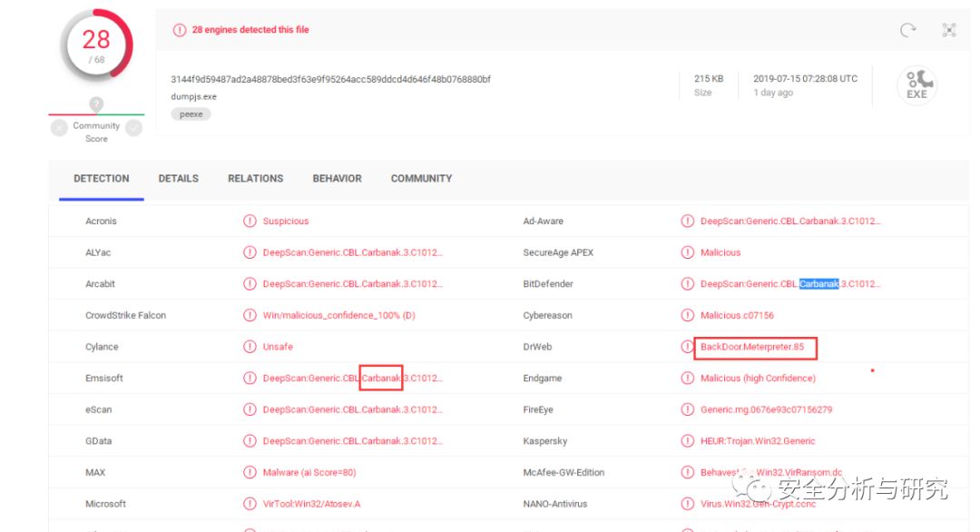This screenshot has height=532, width=980.
Task: Click warning icon in Arcabit row
Action: tap(250, 284)
